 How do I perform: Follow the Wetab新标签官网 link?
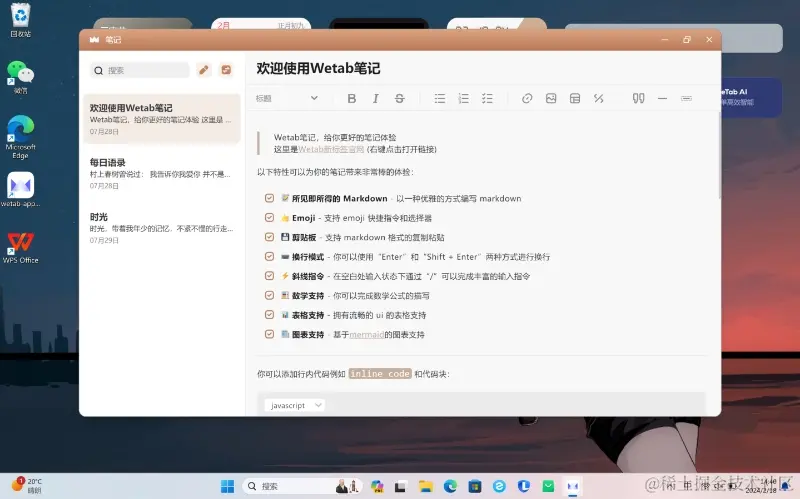tap(331, 149)
